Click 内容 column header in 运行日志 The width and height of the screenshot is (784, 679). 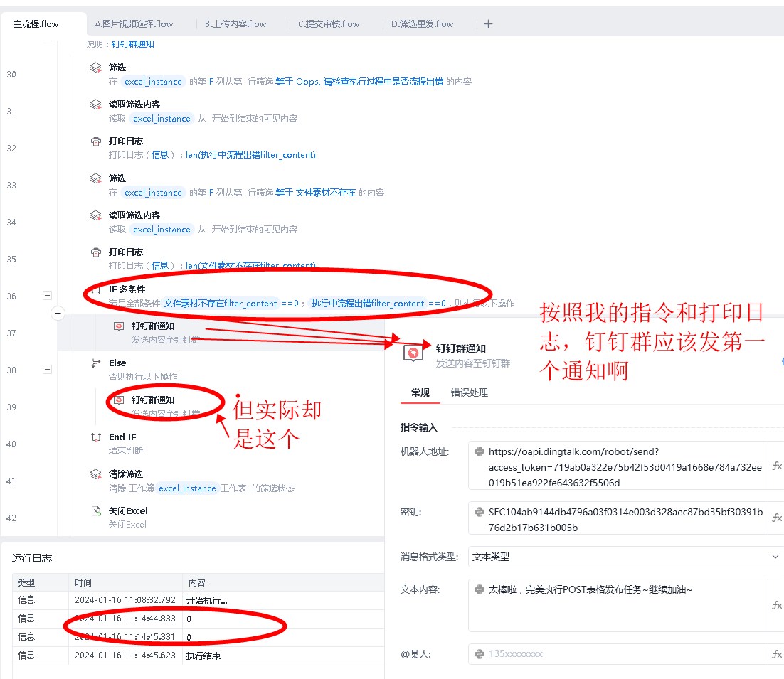click(197, 582)
